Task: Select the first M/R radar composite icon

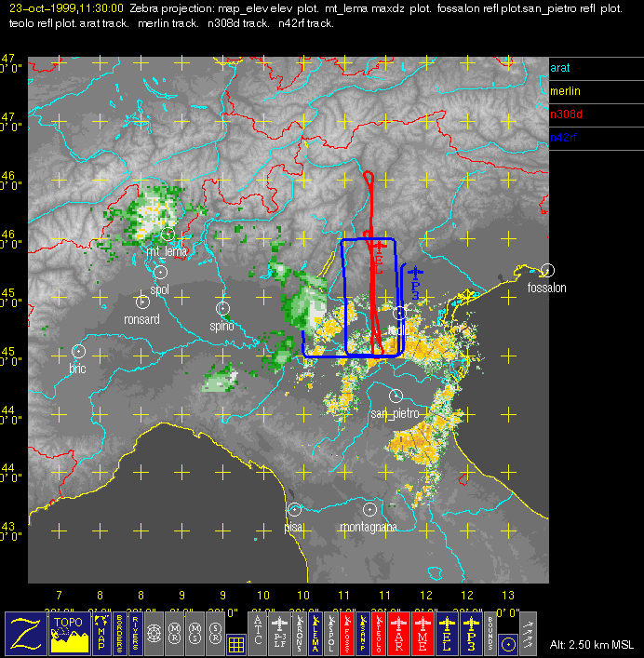Action: [175, 634]
